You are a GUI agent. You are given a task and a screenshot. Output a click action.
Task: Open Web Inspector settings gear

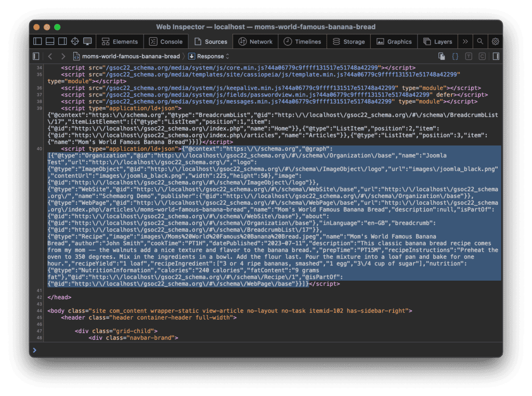click(495, 42)
